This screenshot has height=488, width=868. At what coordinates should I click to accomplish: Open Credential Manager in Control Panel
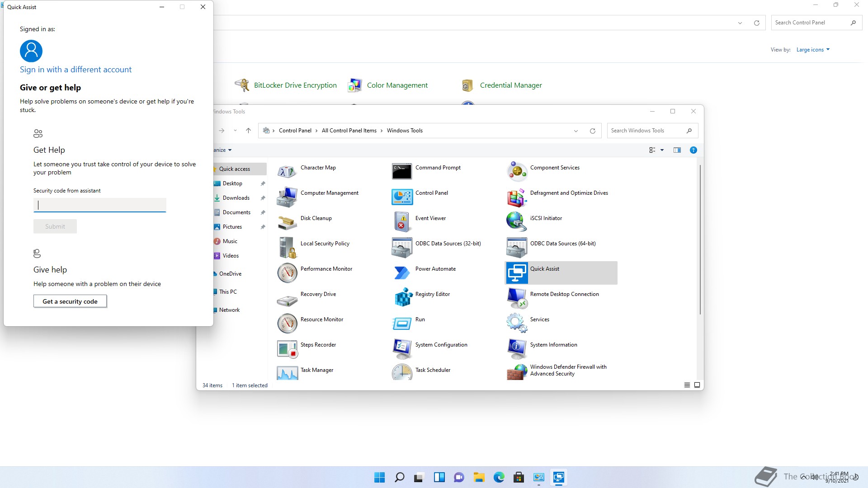pyautogui.click(x=511, y=85)
